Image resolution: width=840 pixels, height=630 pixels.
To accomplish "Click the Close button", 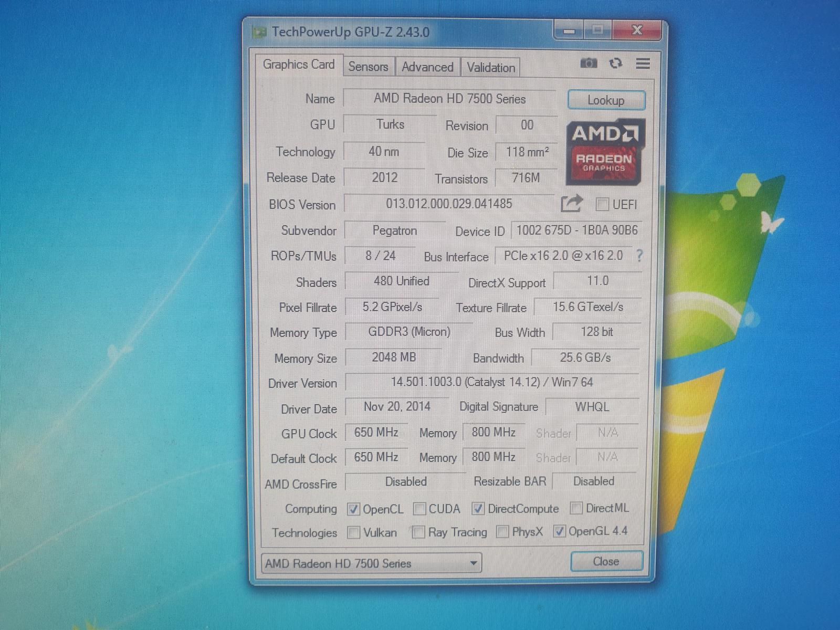I will click(606, 561).
